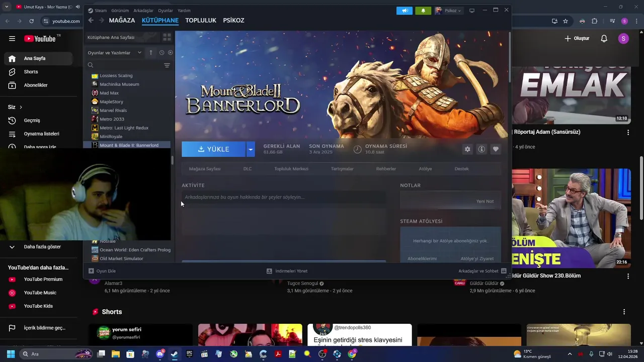Click Oyun Ekle in Steam footer

[102, 271]
